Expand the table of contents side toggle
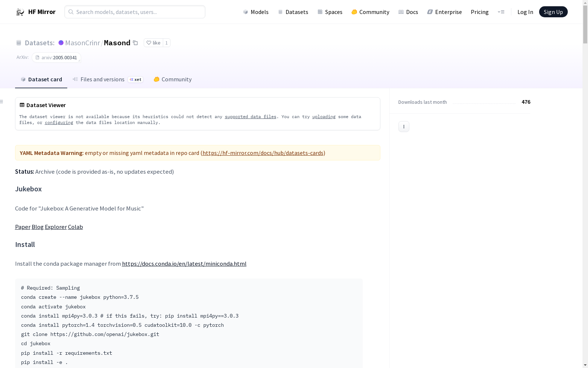This screenshot has width=588, height=368. click(x=2, y=102)
